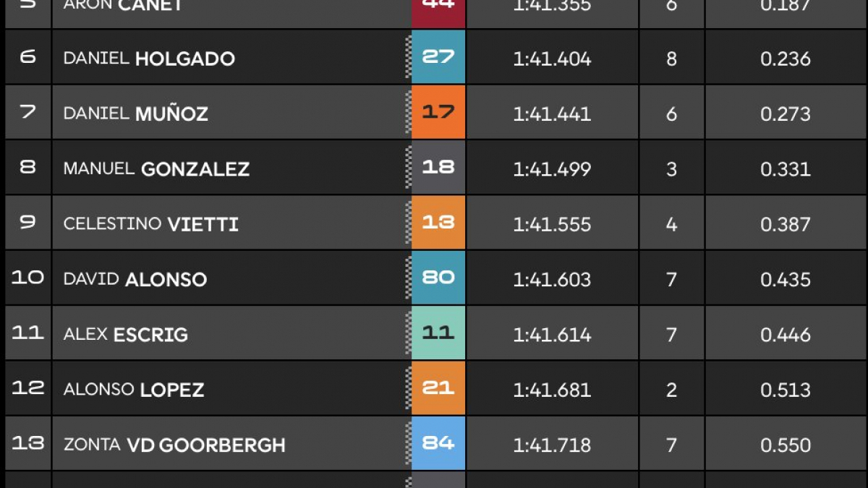Click lap time 1:41.614 of Alex Escrig
Viewport: 868px width, 488px height.
[552, 335]
